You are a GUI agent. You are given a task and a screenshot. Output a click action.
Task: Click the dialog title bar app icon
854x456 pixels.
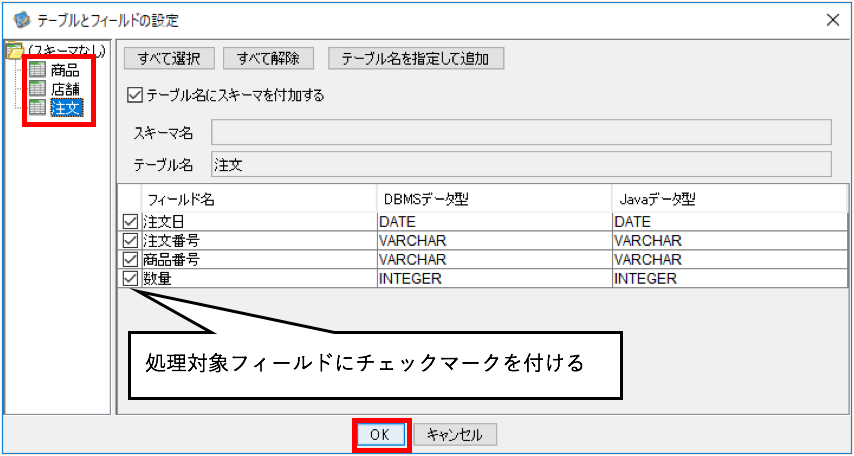22,21
